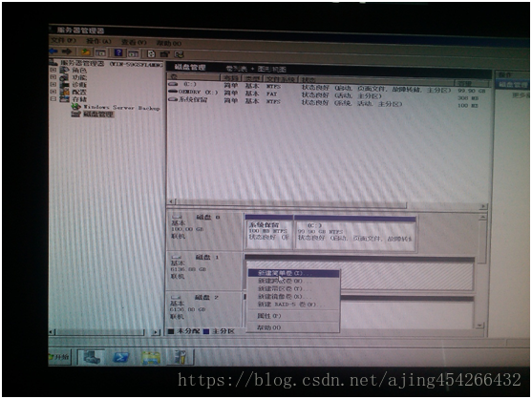Click the 类型 column header
The image size is (532, 399).
(x=252, y=78)
